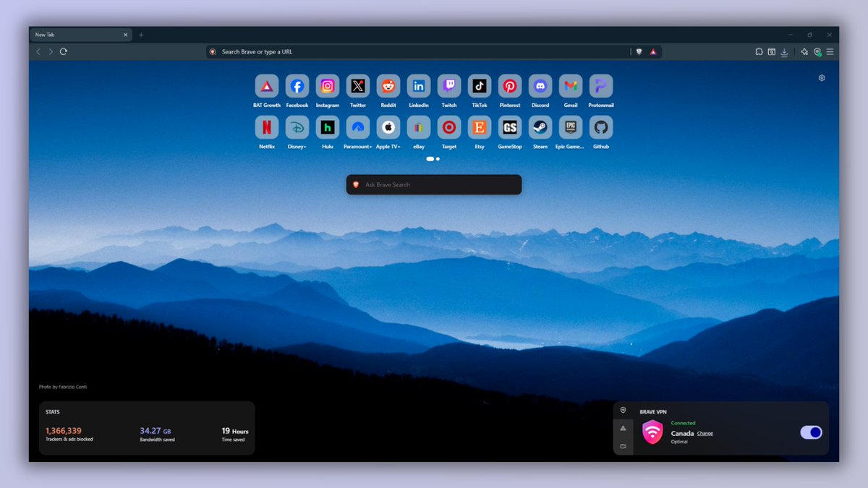Open the Pinterest shortcut tile
Image resolution: width=868 pixels, height=488 pixels.
point(510,86)
